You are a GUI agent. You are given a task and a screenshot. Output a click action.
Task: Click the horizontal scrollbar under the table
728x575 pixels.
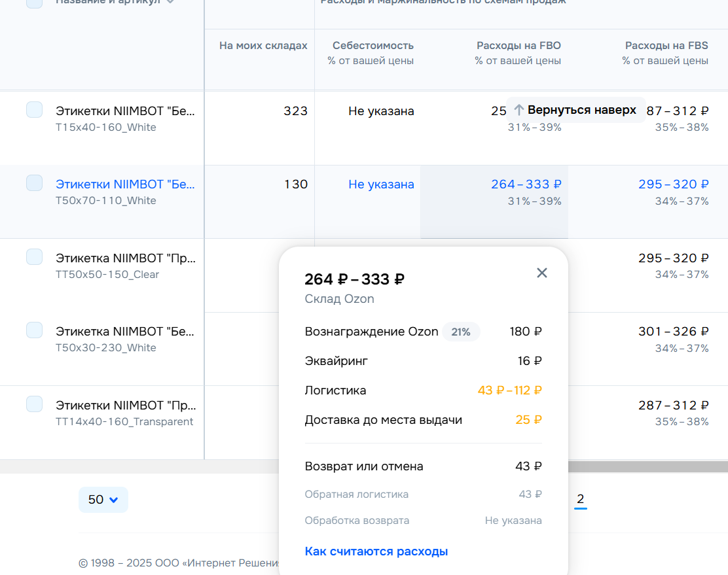point(647,466)
